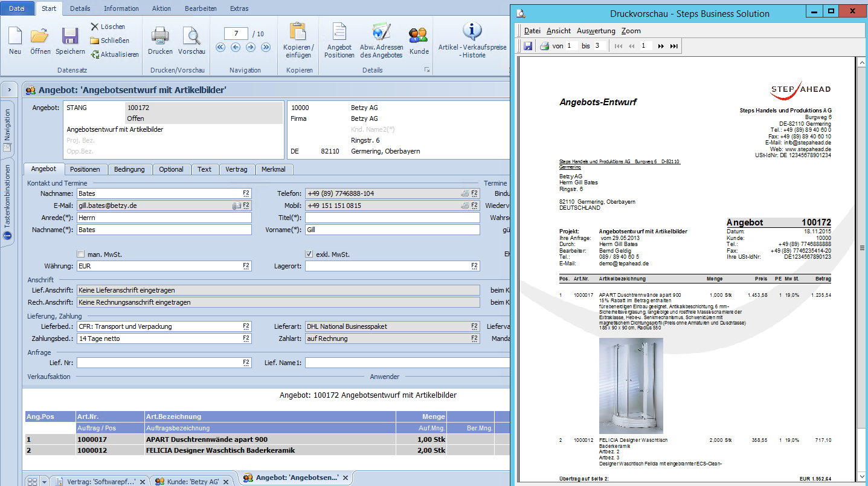The height and width of the screenshot is (486, 868).
Task: Expand the Details group dialog launcher
Action: pos(426,70)
